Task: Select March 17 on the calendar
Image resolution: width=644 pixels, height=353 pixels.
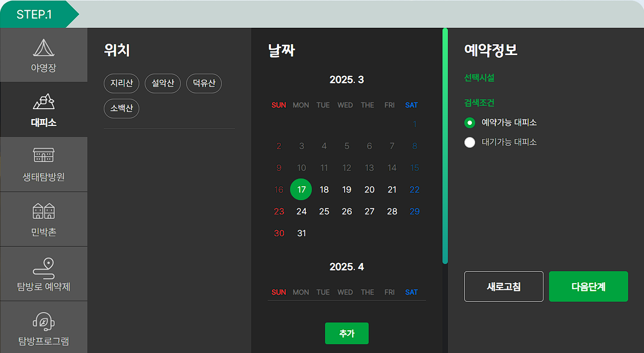Action: [x=301, y=189]
